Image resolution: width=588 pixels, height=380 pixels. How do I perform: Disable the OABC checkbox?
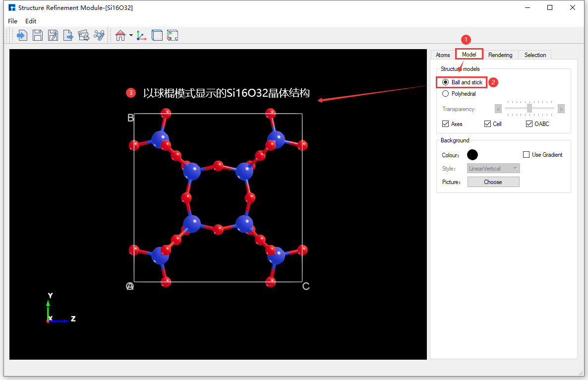[529, 124]
